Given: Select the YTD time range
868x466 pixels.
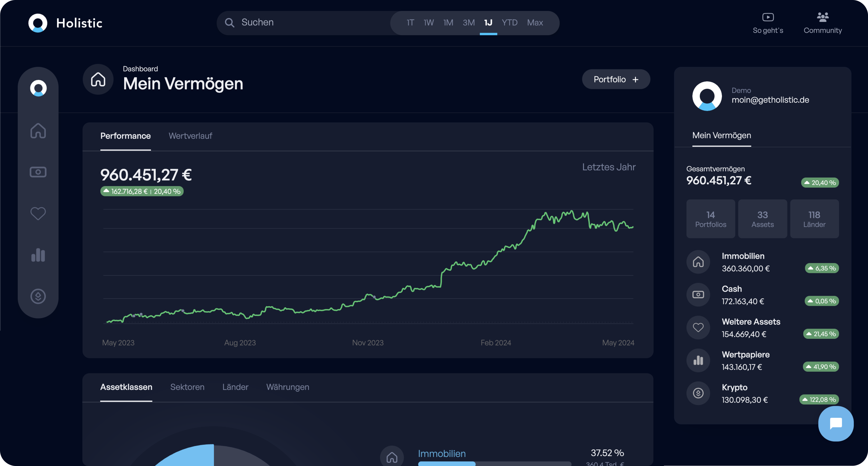Looking at the screenshot, I should pos(509,23).
